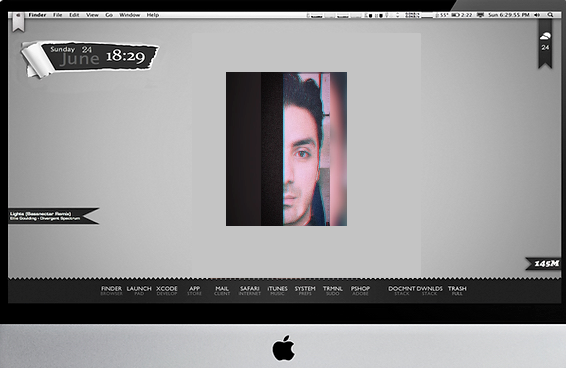The image size is (566, 368).
Task: Click the menu bar clock Sun 6:29:55 PM
Action: pyautogui.click(x=509, y=15)
